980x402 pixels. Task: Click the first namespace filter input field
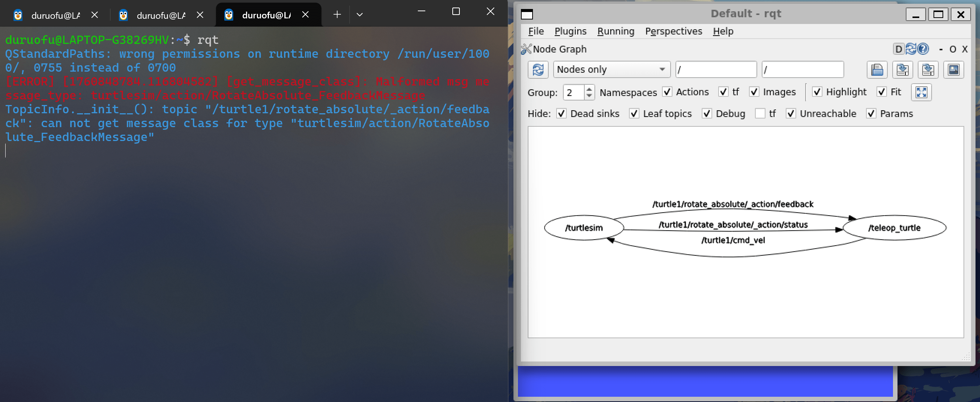tap(716, 70)
